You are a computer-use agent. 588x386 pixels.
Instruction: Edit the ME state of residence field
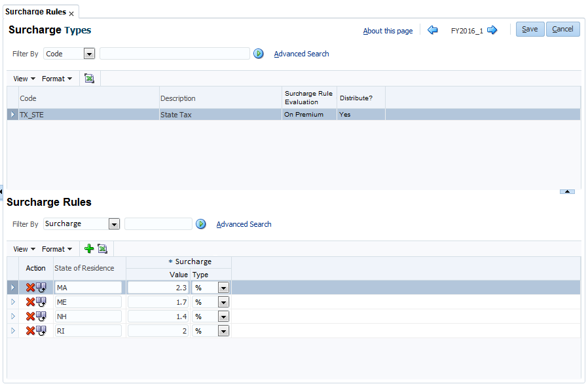(88, 302)
